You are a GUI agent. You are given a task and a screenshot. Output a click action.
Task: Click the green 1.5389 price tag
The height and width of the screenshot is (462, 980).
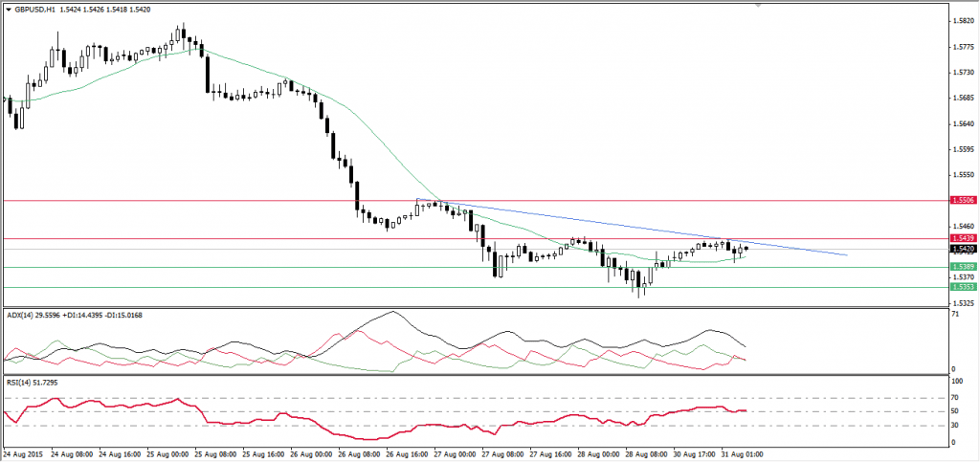[x=963, y=266]
